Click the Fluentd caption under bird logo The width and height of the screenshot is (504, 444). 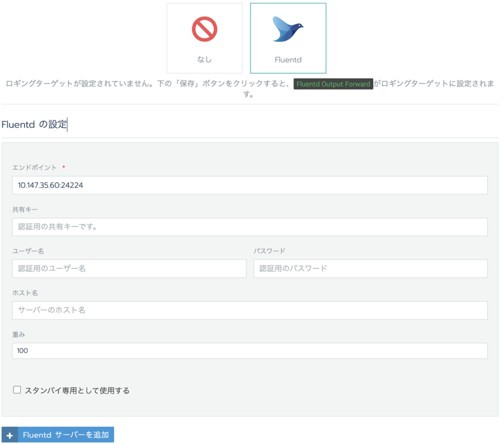pyautogui.click(x=288, y=60)
